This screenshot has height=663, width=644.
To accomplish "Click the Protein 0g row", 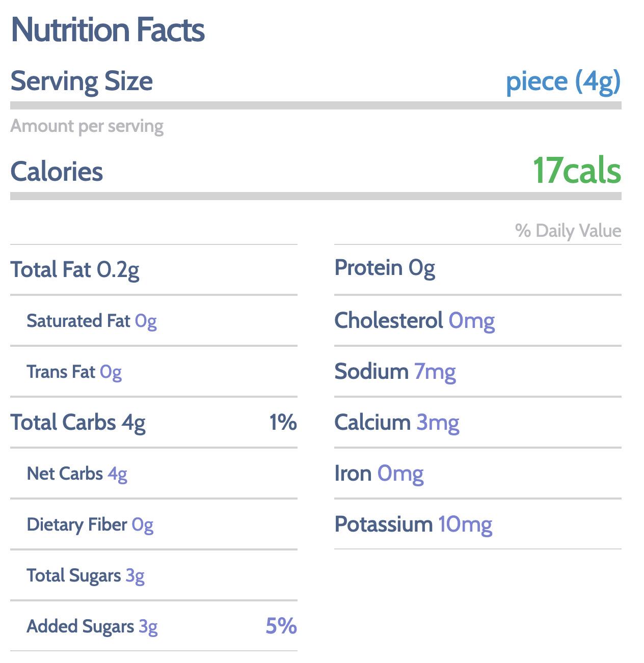I will click(385, 268).
